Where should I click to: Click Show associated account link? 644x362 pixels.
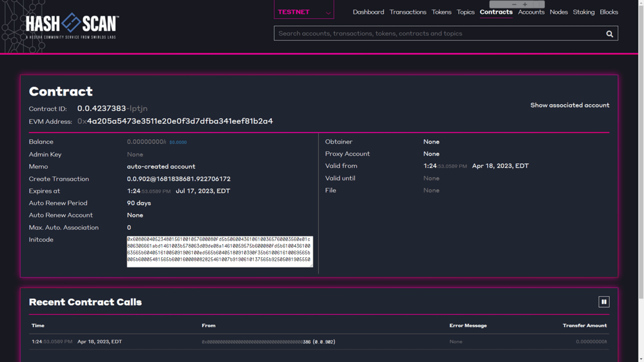[x=570, y=105]
